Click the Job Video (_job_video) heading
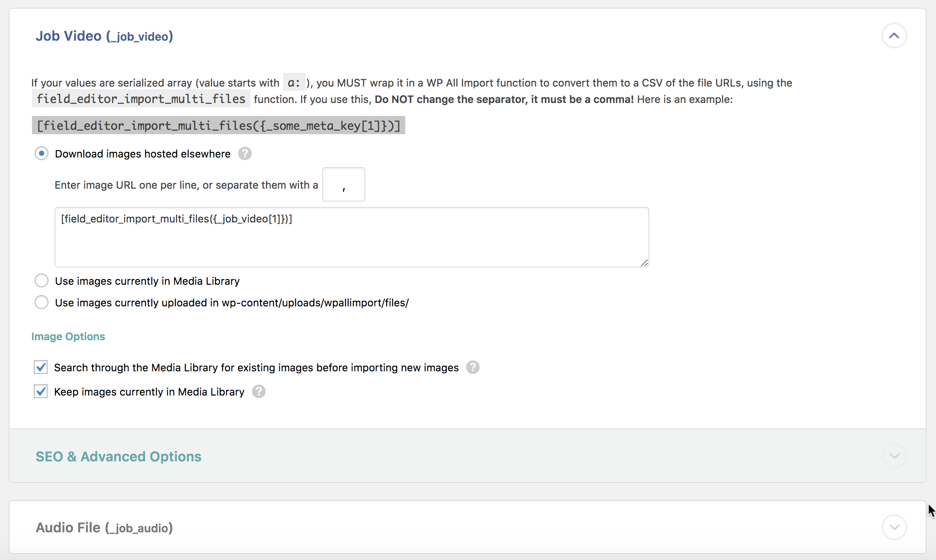 pyautogui.click(x=104, y=36)
